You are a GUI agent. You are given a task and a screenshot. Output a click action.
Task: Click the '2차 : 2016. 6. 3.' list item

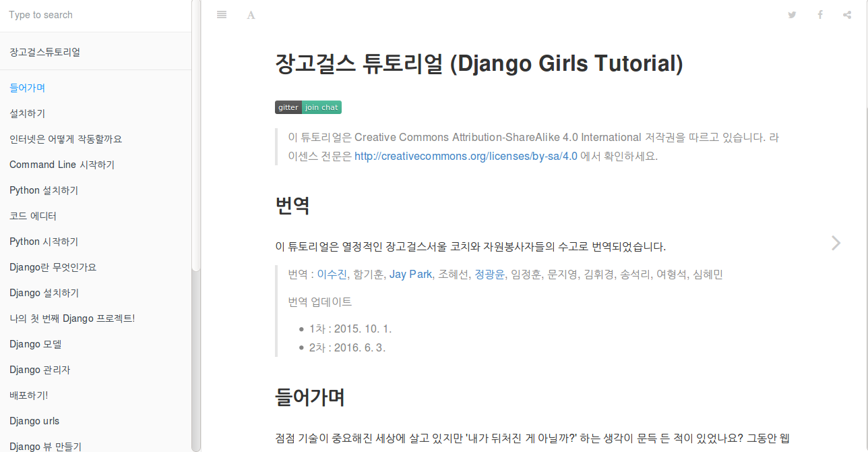point(347,348)
